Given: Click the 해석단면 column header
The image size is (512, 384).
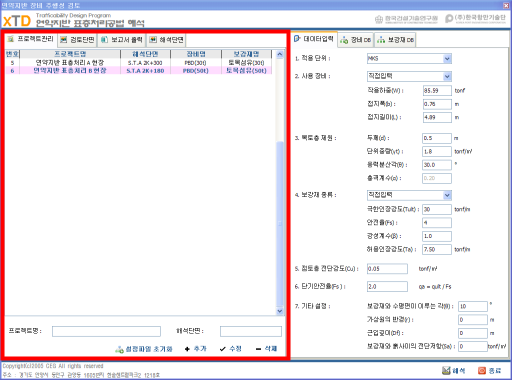Looking at the screenshot, I should (x=145, y=54).
